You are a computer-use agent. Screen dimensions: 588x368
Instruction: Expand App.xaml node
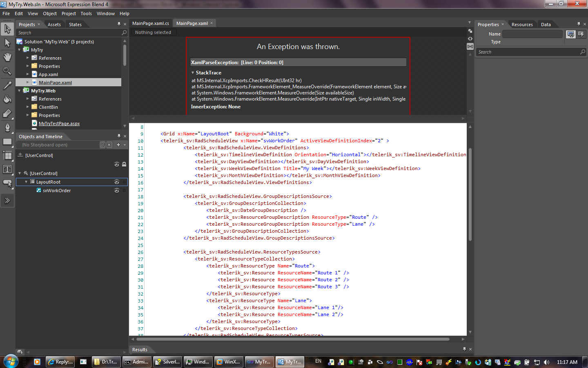coord(27,74)
